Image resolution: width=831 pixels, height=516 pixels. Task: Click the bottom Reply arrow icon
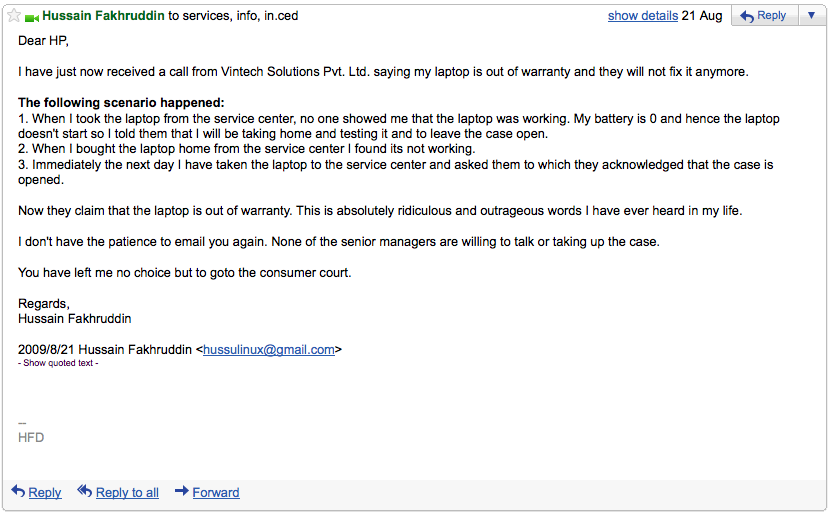[x=18, y=491]
